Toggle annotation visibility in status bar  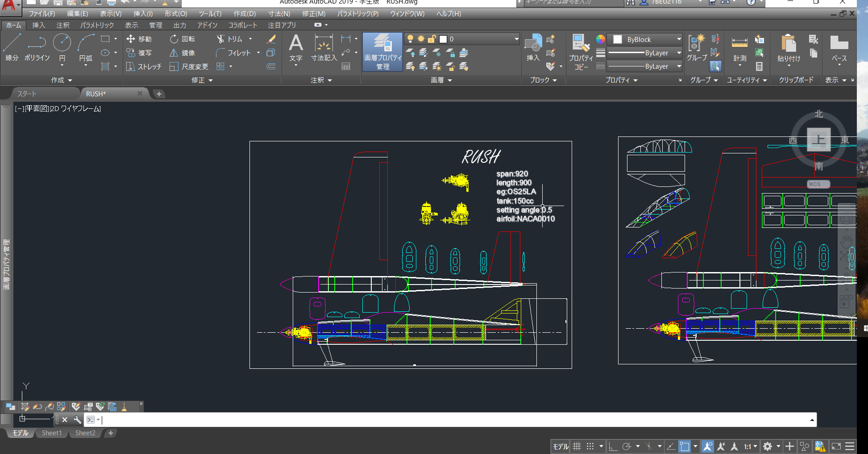(x=707, y=446)
